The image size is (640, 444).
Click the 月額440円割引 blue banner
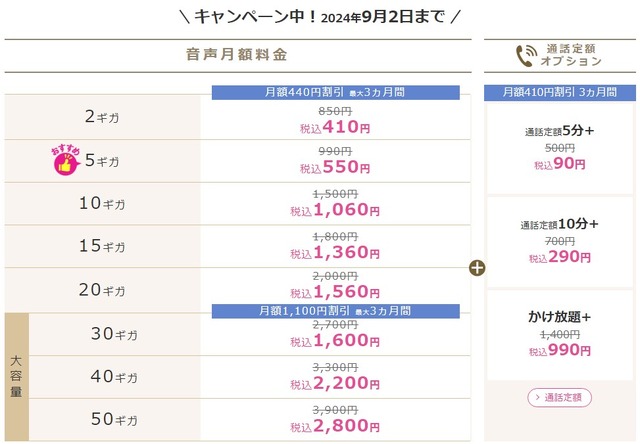click(336, 92)
